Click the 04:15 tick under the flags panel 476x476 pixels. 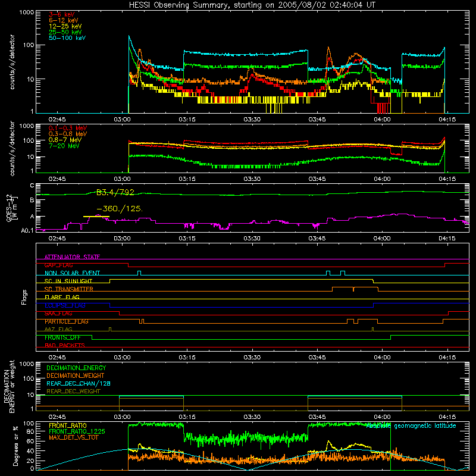pos(447,358)
